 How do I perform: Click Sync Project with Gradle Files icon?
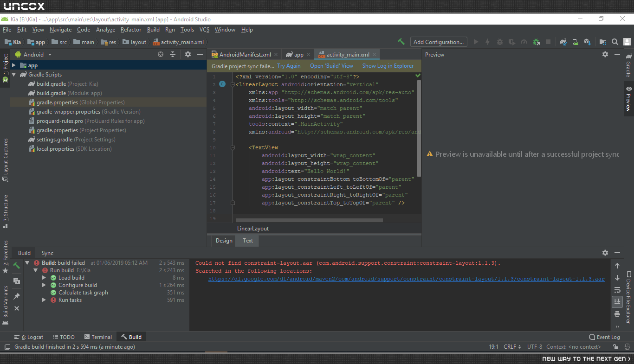[x=563, y=42]
